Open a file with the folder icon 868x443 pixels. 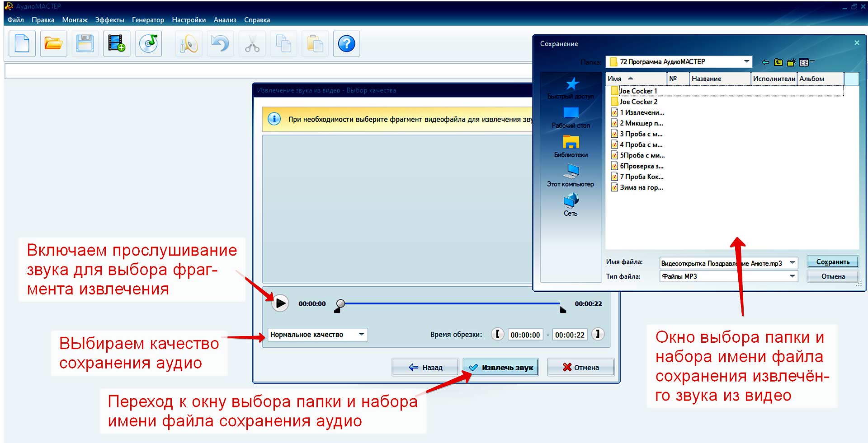pyautogui.click(x=53, y=44)
